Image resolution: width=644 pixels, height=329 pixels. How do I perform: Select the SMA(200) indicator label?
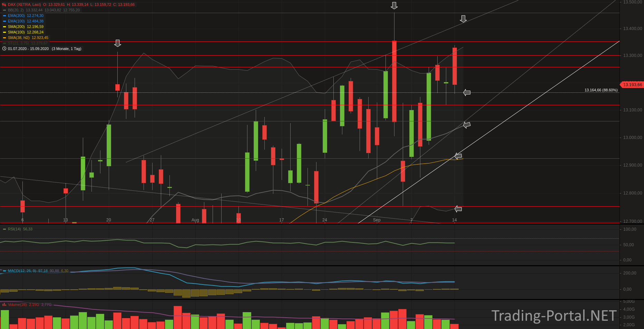[x=16, y=27]
